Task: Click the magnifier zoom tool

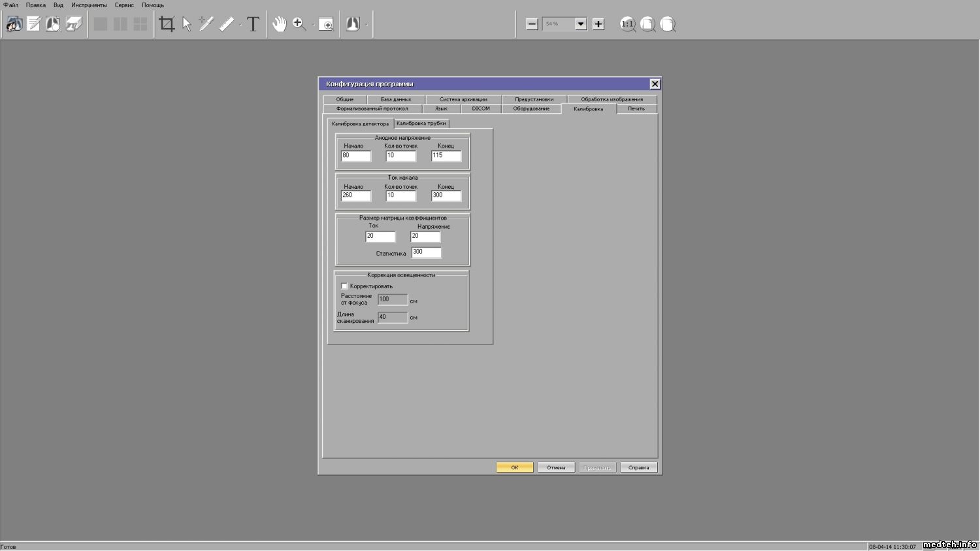Action: point(299,24)
